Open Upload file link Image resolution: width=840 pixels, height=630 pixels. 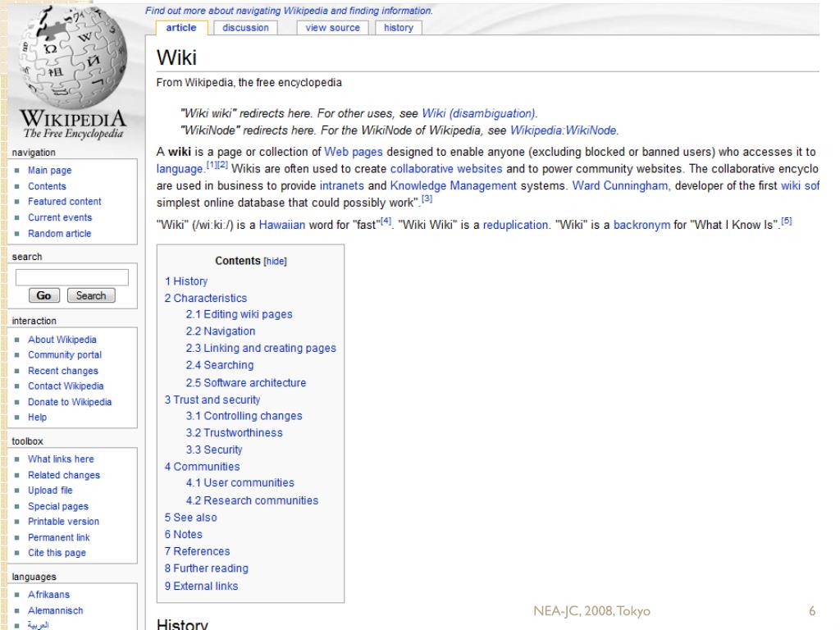50,491
